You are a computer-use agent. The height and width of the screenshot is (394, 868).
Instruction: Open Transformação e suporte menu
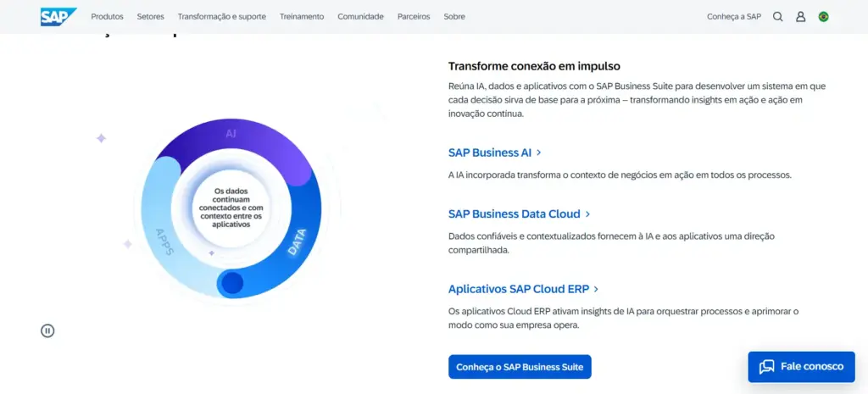pos(222,17)
